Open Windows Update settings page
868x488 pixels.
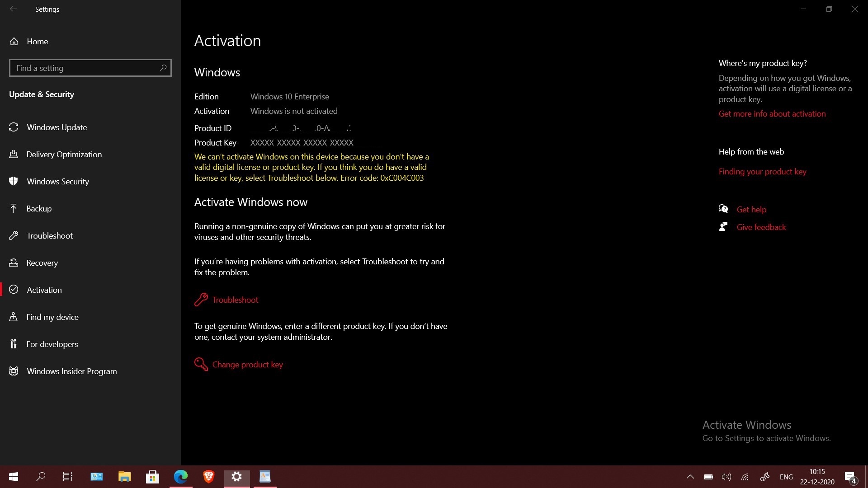(x=57, y=127)
